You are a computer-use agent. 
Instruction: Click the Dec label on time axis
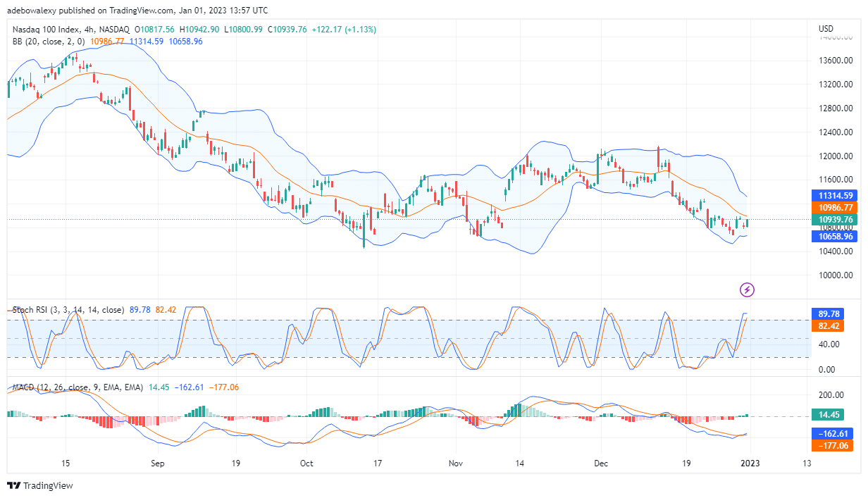(600, 463)
